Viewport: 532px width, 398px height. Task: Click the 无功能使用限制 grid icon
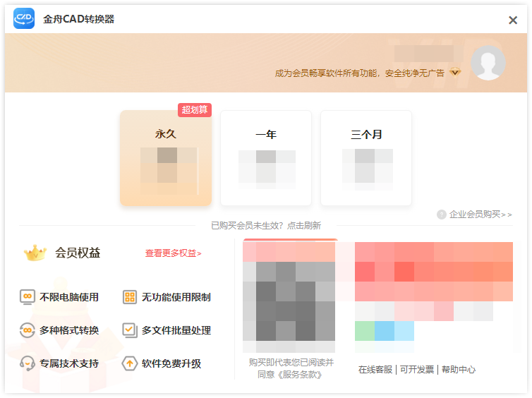click(130, 297)
